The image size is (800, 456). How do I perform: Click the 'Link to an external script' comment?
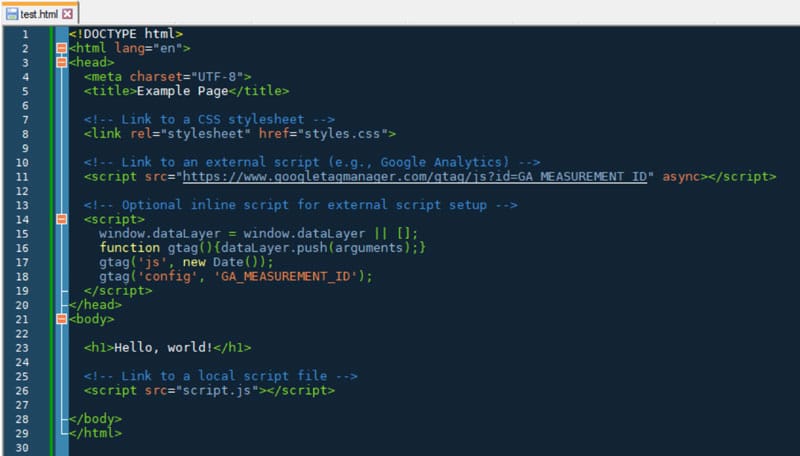coord(312,162)
